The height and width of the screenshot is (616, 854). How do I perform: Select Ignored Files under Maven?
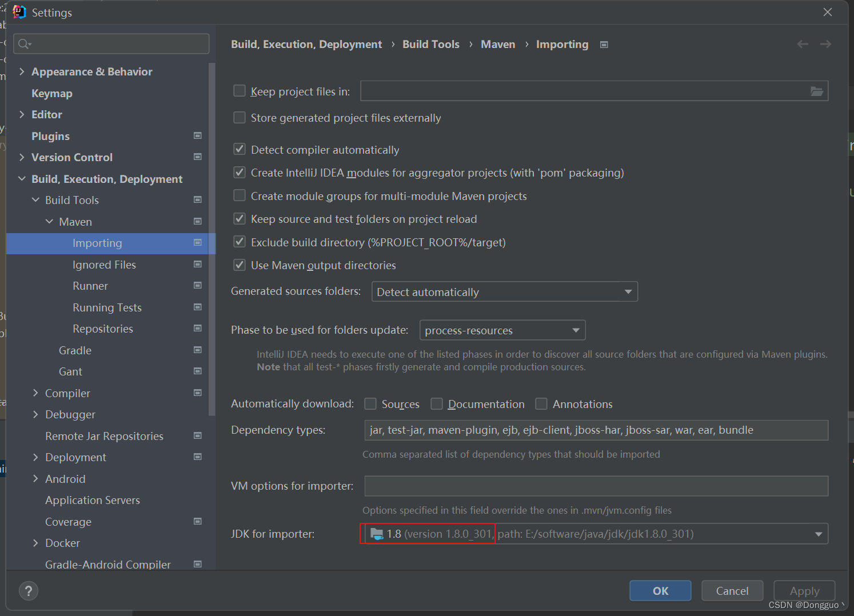pyautogui.click(x=104, y=265)
